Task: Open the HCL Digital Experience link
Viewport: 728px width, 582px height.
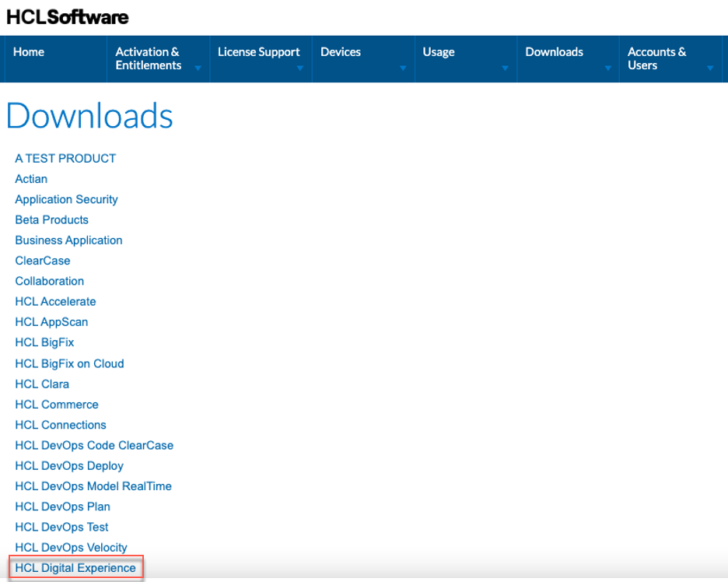Action: tap(75, 567)
